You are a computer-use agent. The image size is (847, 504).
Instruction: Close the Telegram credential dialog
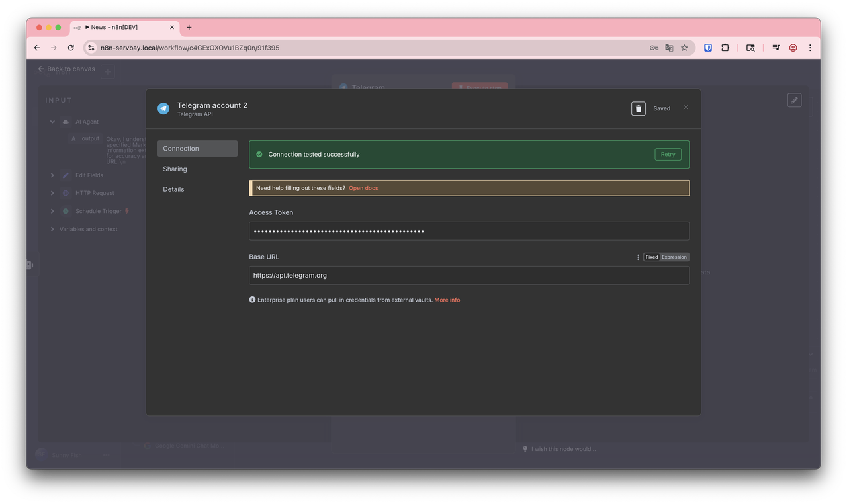coord(686,107)
